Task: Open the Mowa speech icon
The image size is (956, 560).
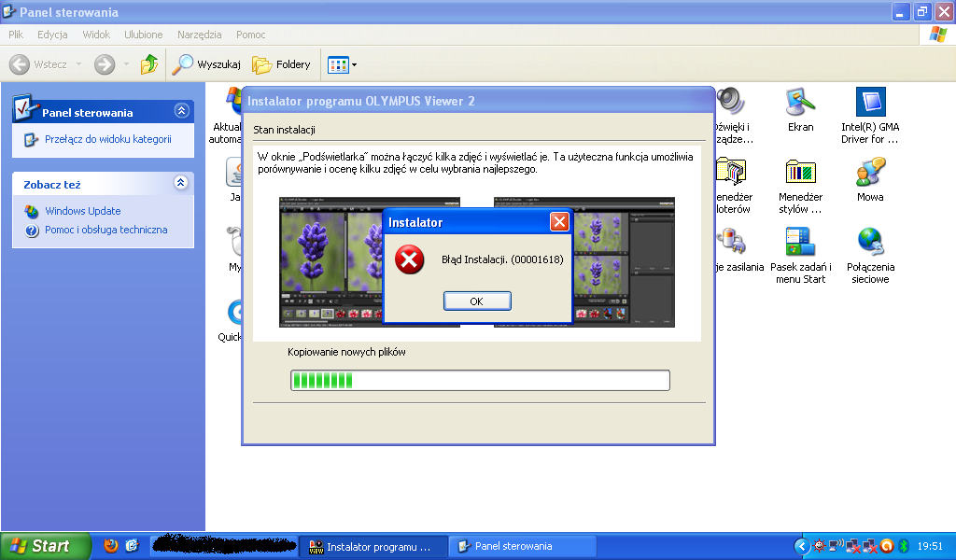Action: coord(869,173)
